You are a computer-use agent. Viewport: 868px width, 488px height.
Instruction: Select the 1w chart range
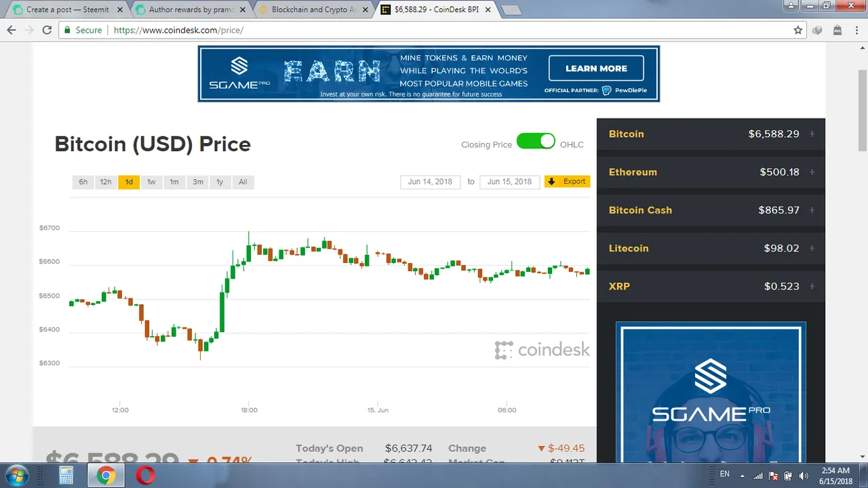151,182
